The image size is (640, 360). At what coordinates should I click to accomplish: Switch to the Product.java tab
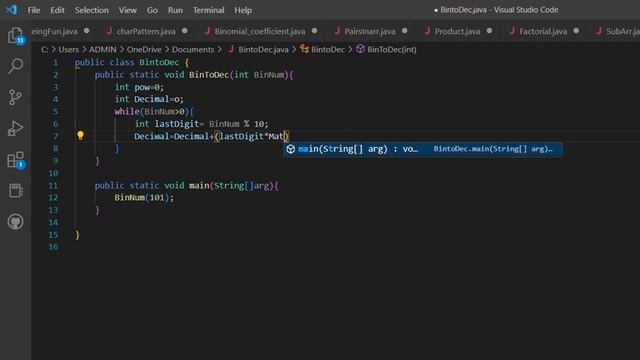pyautogui.click(x=457, y=31)
